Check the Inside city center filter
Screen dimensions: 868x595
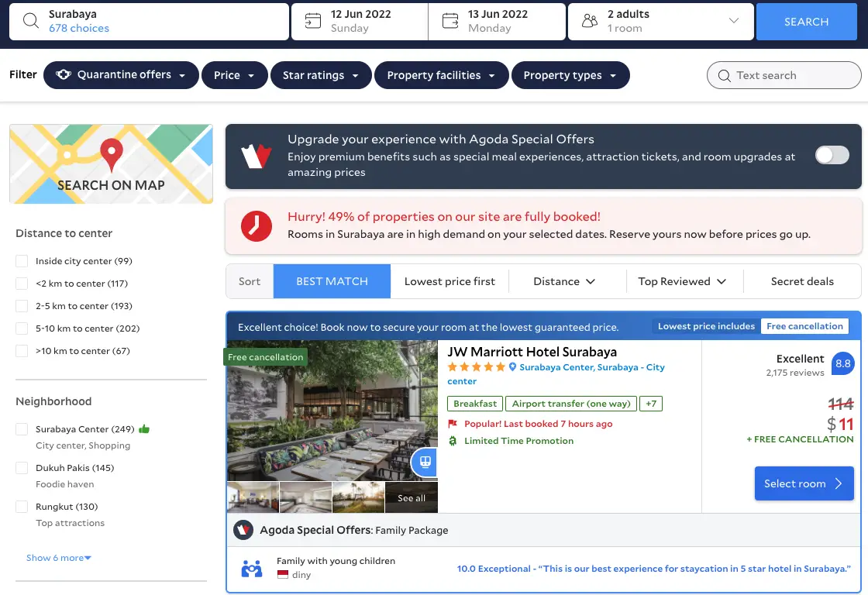coord(22,261)
